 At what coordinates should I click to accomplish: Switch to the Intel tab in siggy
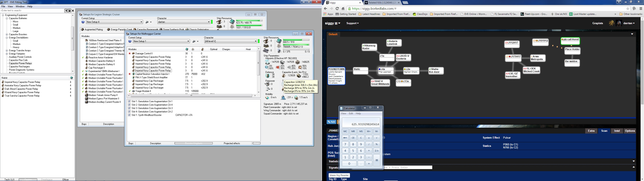[x=617, y=131]
